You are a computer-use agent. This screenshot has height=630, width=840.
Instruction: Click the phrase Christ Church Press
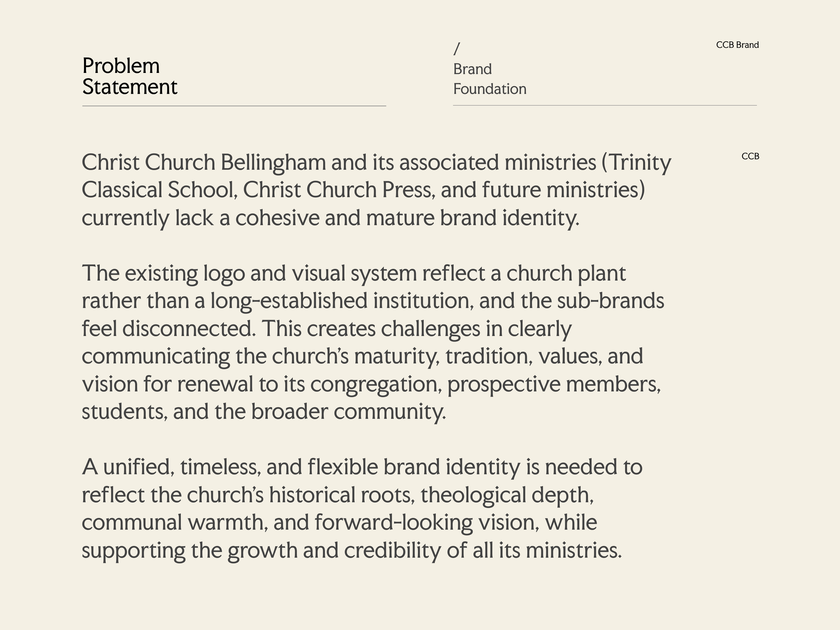point(339,190)
